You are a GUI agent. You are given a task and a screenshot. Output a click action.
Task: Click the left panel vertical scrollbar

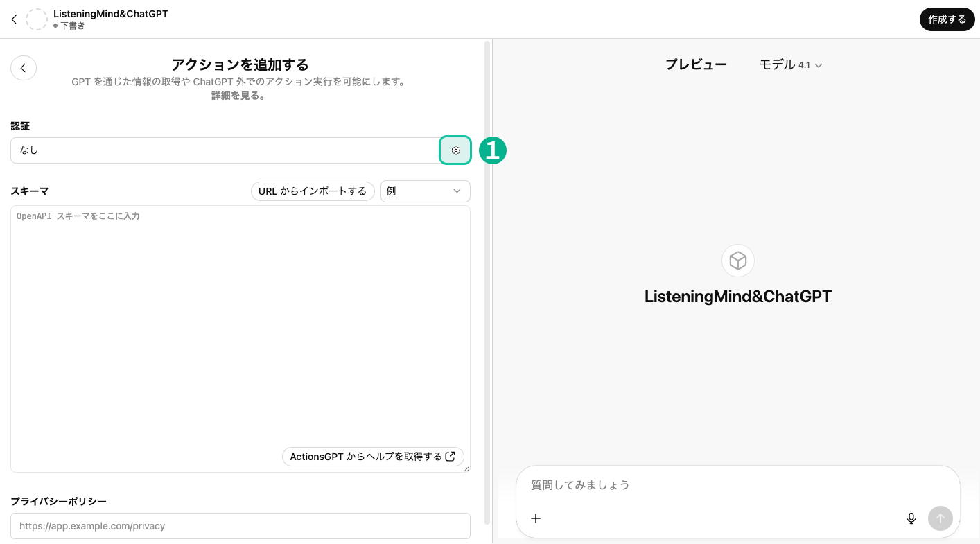(487, 283)
